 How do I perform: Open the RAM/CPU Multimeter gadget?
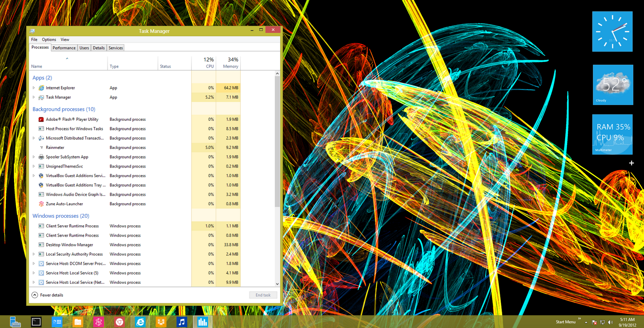(612, 134)
